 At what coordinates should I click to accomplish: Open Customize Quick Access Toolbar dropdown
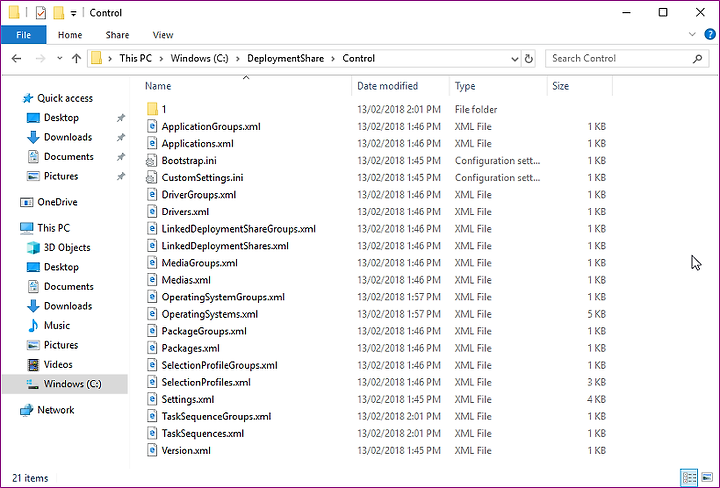click(x=73, y=13)
